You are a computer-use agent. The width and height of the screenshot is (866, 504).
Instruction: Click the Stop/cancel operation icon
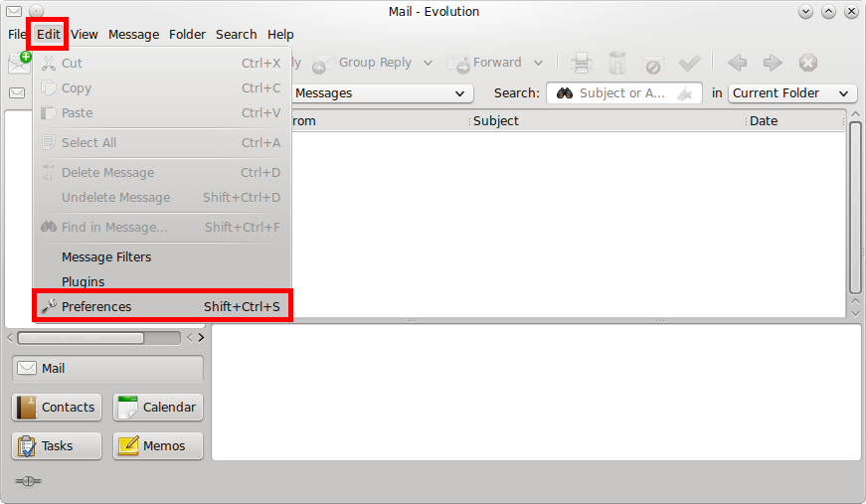pyautogui.click(x=808, y=63)
